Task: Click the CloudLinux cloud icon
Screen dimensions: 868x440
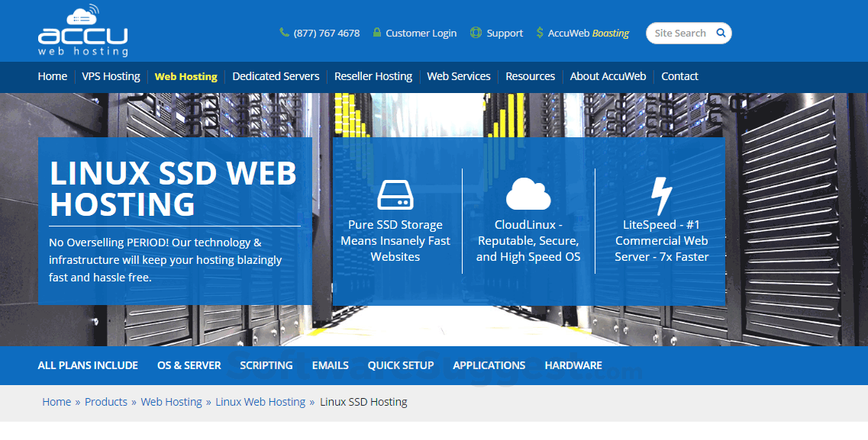Action: pos(528,196)
